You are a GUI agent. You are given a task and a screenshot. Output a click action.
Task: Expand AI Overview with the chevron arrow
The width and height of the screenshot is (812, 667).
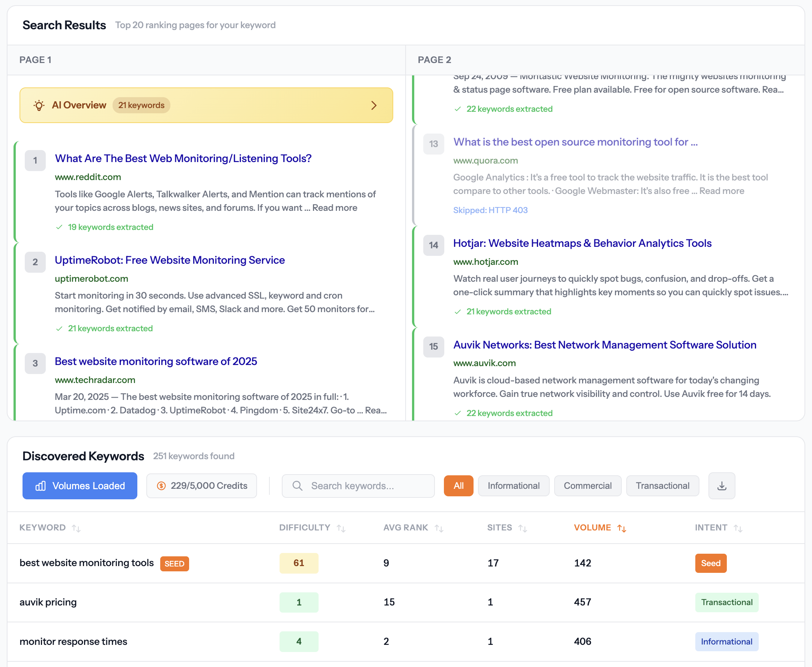pos(374,105)
